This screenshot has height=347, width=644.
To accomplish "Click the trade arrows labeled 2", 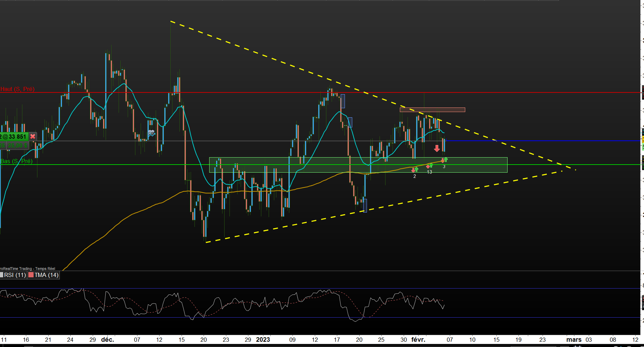I will 415,170.
